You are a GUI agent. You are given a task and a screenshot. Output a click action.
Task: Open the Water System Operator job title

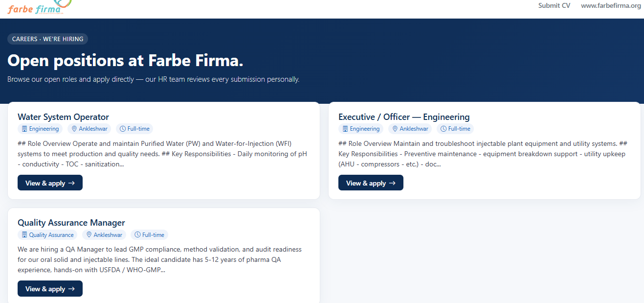[x=63, y=117]
